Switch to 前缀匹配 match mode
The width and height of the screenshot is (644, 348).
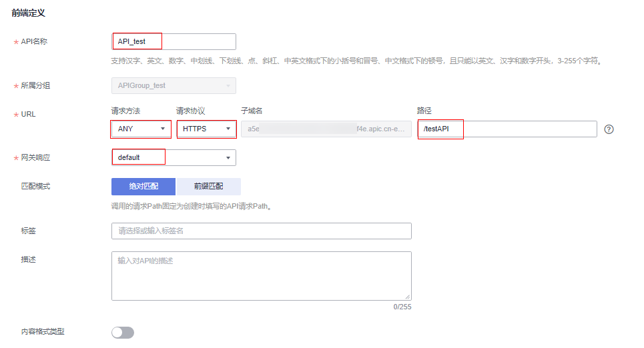[x=208, y=187]
